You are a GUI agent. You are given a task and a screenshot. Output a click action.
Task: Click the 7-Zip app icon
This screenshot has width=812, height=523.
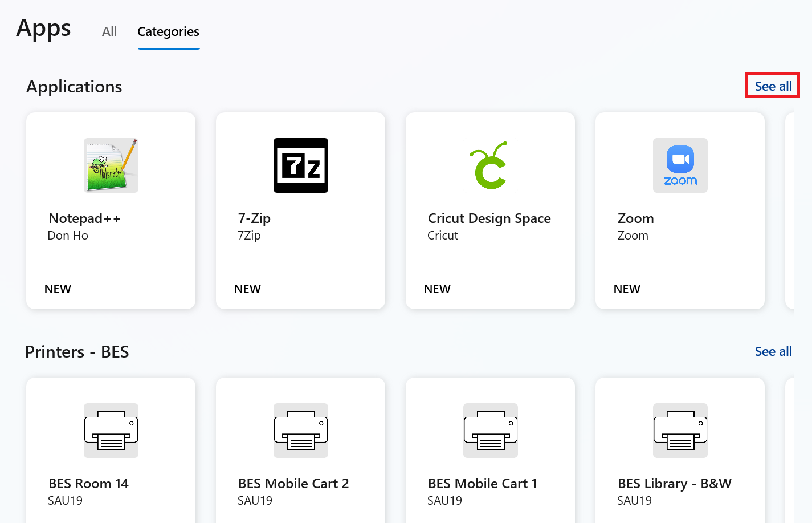point(301,165)
